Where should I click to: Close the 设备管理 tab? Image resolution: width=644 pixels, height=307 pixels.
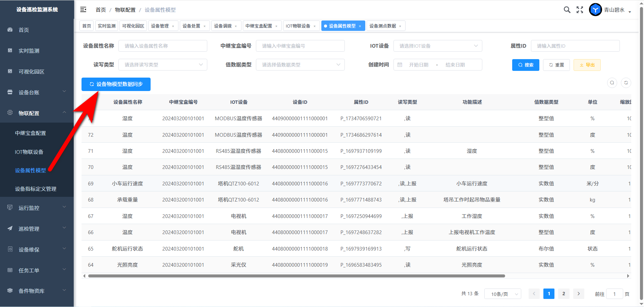[173, 26]
